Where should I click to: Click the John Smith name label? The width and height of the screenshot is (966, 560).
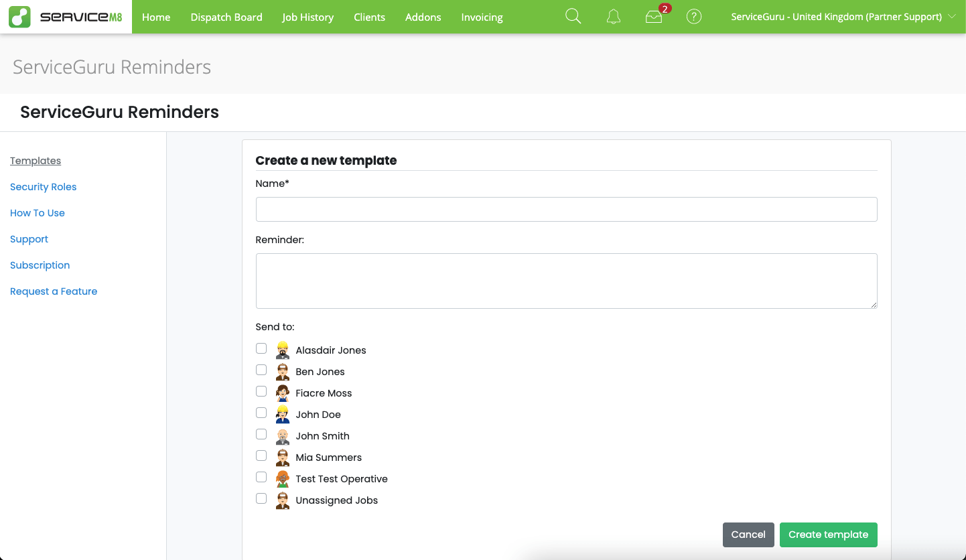(x=323, y=436)
